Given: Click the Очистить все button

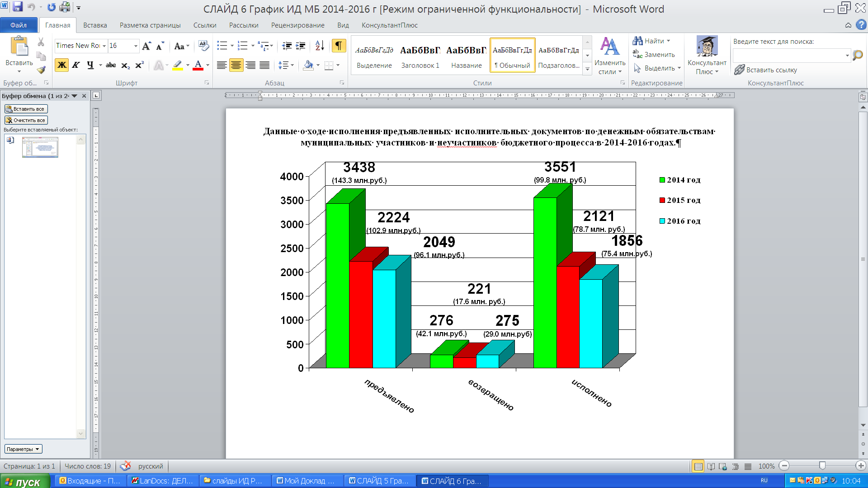Looking at the screenshot, I should [26, 120].
